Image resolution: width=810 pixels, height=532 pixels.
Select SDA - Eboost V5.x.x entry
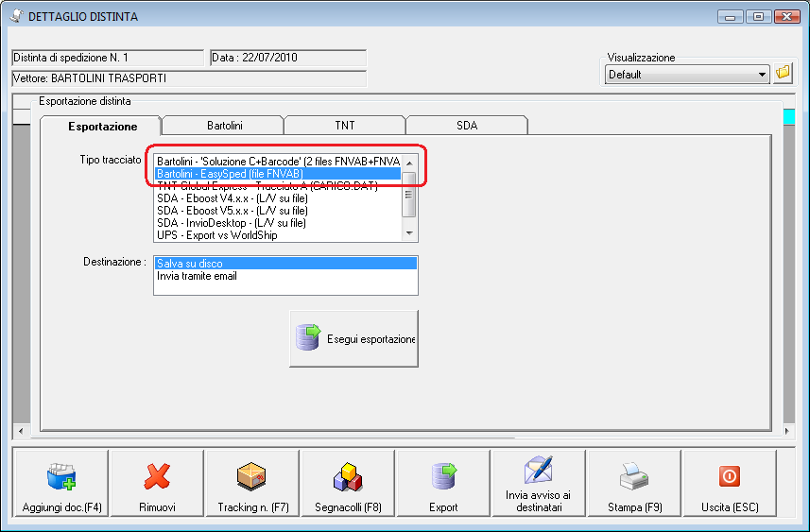coord(278,211)
